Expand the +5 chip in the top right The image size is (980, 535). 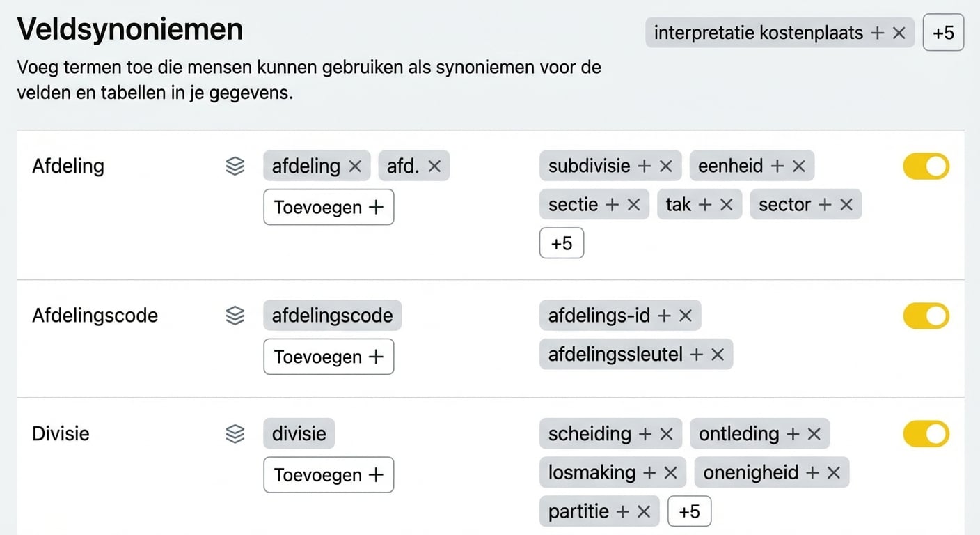click(x=943, y=32)
